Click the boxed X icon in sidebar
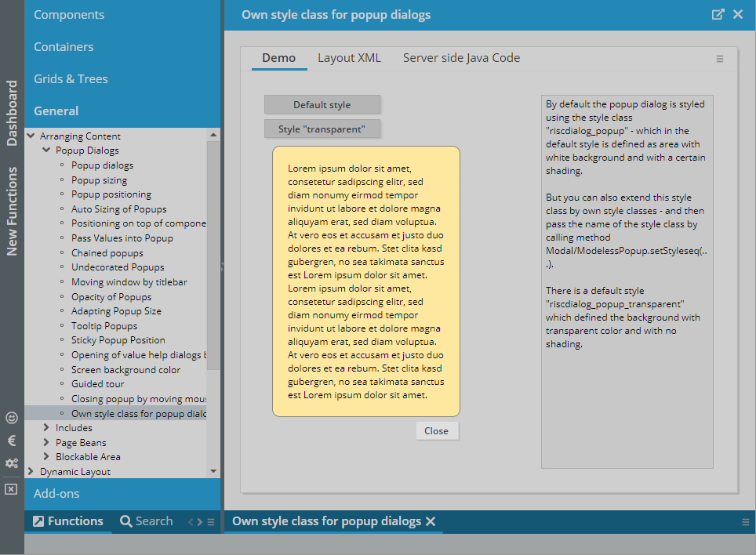 point(11,489)
